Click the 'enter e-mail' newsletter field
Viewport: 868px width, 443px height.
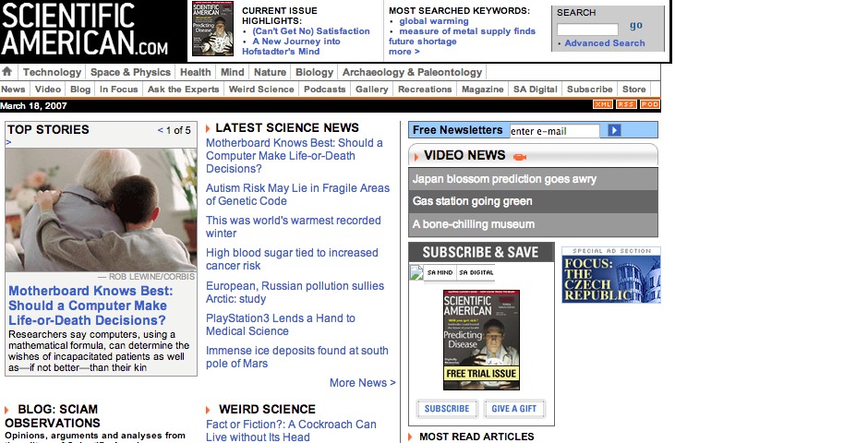554,131
